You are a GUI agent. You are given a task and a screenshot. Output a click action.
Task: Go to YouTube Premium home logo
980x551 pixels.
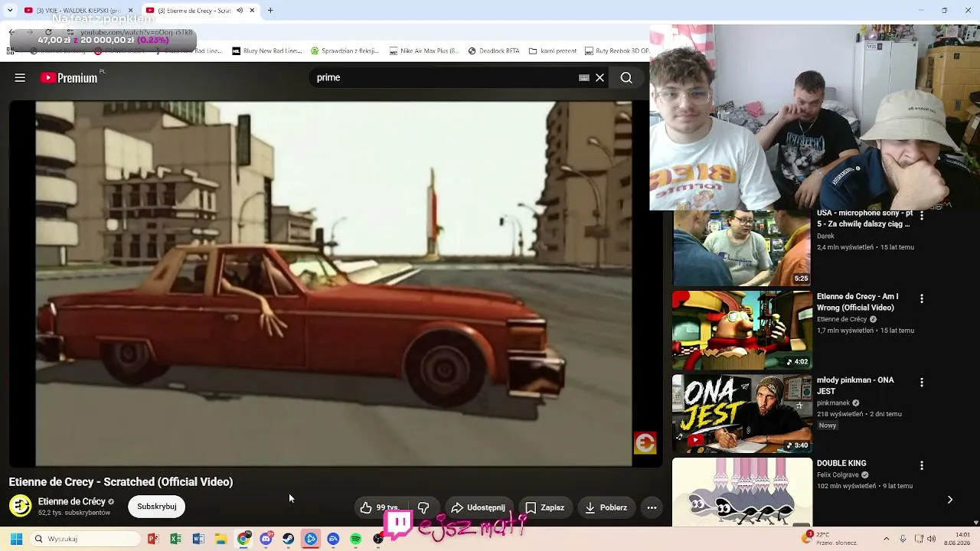point(69,77)
